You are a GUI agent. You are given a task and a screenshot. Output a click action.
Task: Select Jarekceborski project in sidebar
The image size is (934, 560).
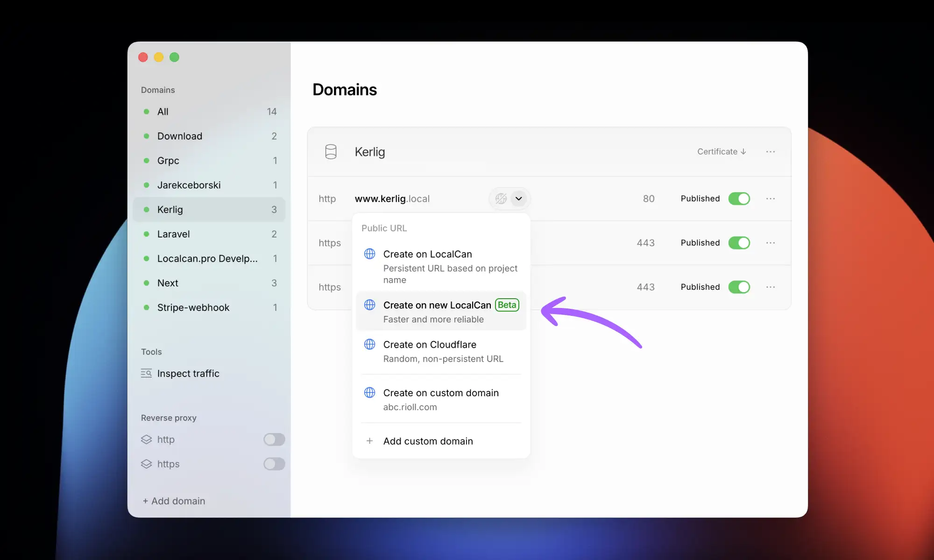click(209, 185)
